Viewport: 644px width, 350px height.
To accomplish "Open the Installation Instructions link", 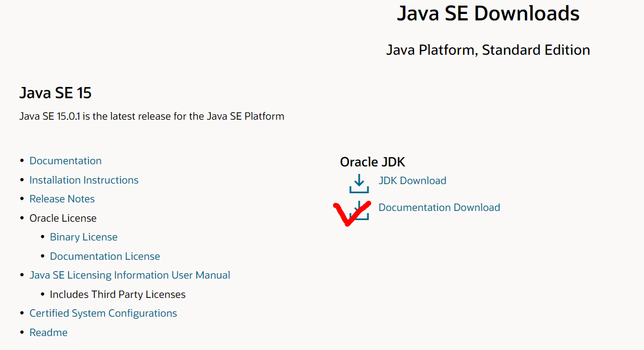I will 84,180.
